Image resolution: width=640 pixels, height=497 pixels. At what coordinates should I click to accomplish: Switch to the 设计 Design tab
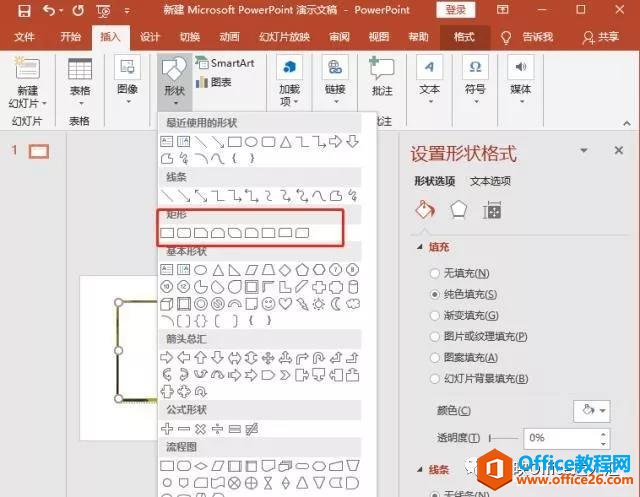(150, 37)
